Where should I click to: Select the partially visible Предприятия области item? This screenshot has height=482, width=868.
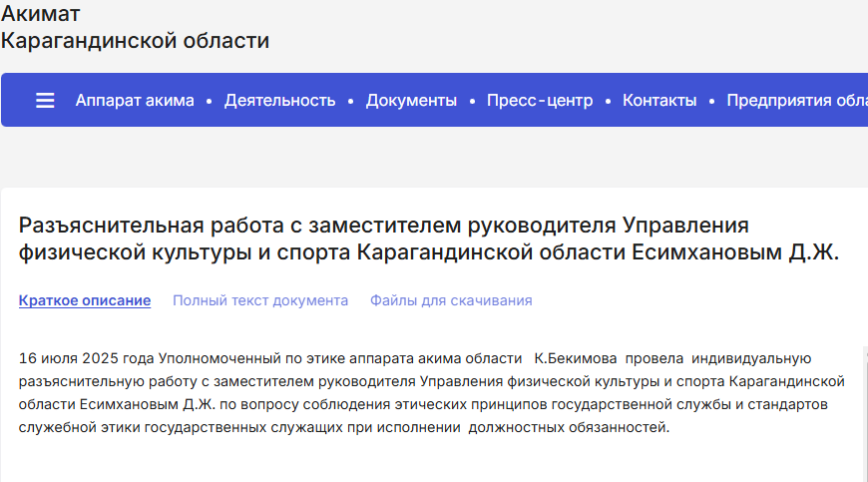coord(796,101)
